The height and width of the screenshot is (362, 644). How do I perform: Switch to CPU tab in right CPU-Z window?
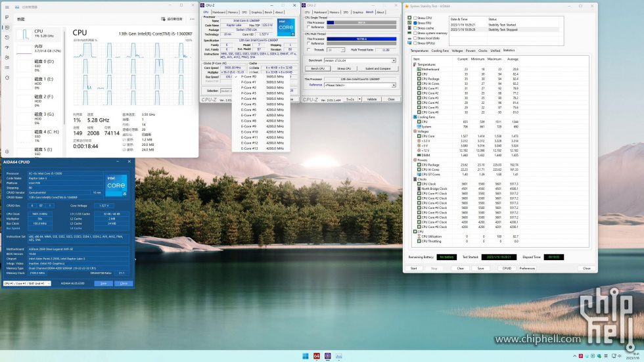308,12
